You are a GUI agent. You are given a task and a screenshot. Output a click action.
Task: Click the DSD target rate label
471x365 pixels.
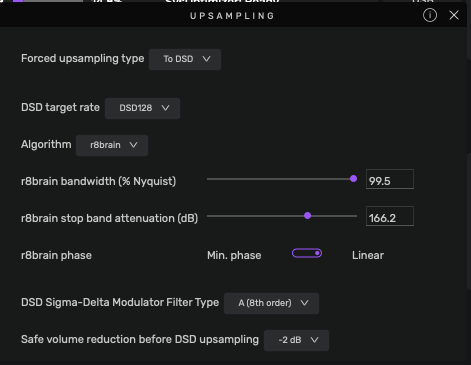(60, 108)
